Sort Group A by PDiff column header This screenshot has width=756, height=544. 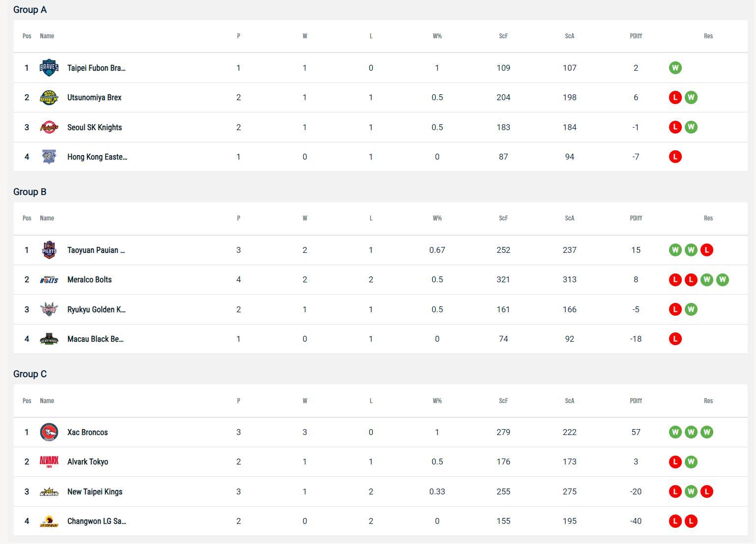point(636,36)
